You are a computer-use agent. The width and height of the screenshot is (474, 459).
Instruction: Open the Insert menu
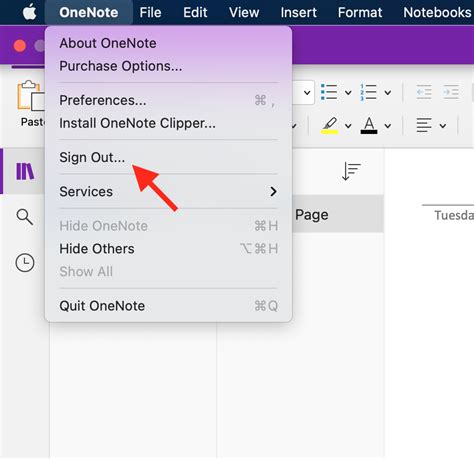[x=299, y=13]
